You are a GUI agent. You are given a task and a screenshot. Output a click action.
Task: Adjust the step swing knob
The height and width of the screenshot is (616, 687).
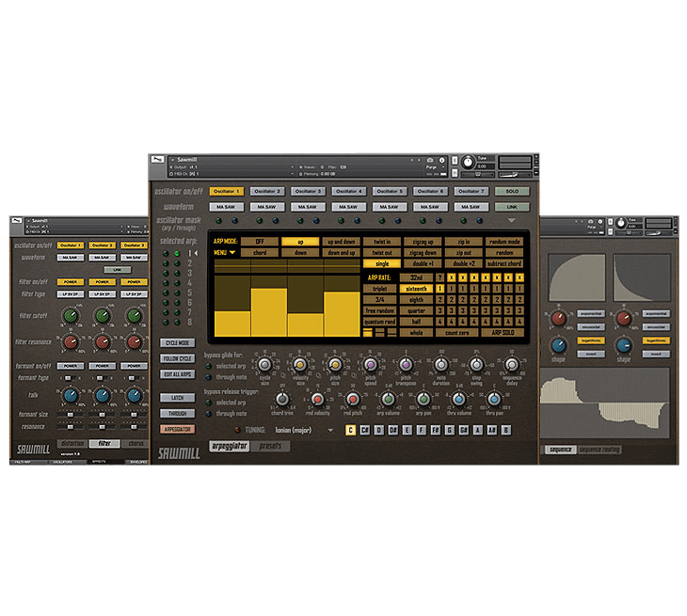click(476, 364)
